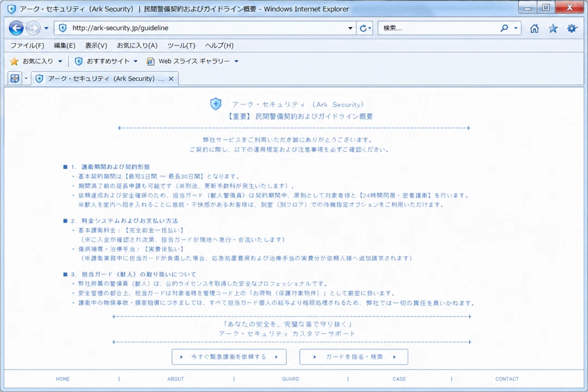Open the GUARD footer link
The width and height of the screenshot is (588, 392).
291,379
